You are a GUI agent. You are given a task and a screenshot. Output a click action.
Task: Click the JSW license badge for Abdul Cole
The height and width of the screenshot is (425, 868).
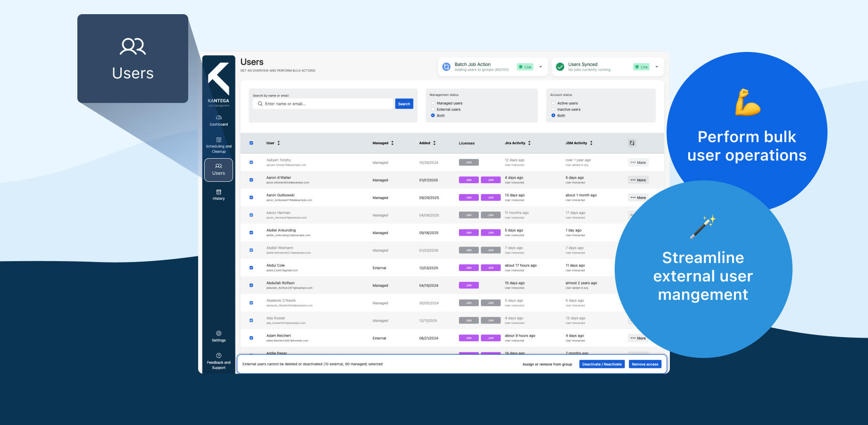pos(491,268)
